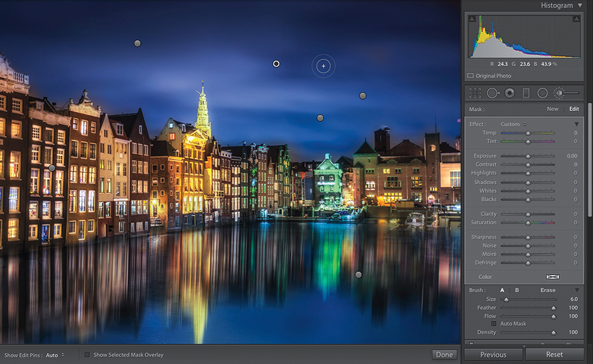Open the Color swatch picker

[553, 277]
